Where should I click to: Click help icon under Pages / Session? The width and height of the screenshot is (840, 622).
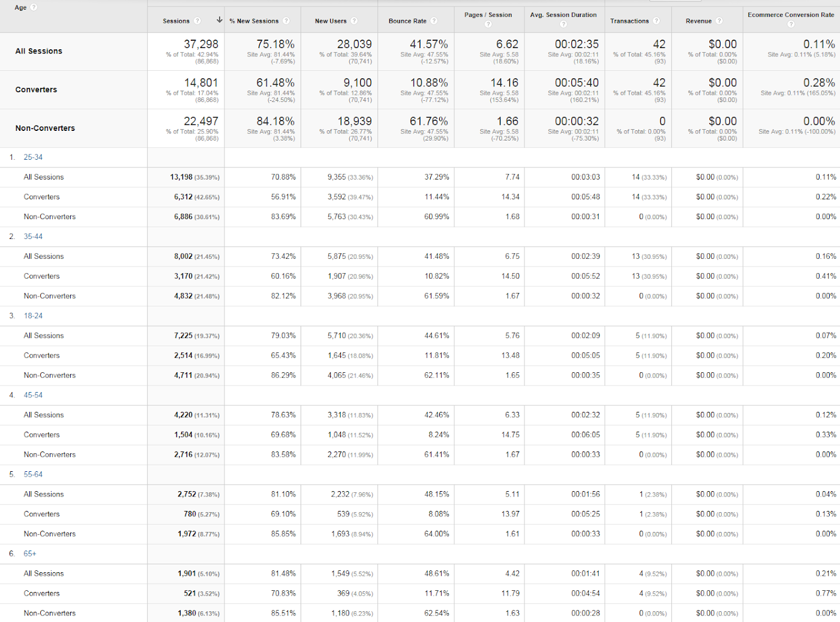(x=488, y=25)
